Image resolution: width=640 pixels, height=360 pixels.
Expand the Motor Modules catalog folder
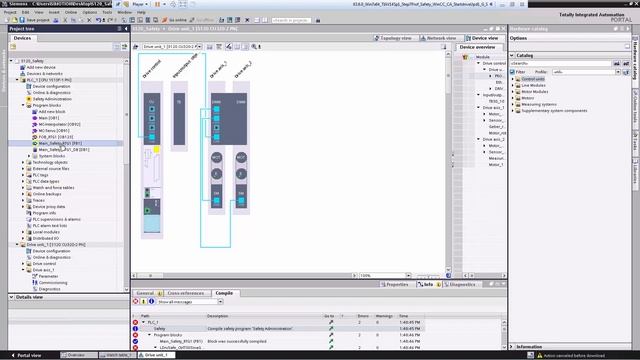pyautogui.click(x=513, y=92)
